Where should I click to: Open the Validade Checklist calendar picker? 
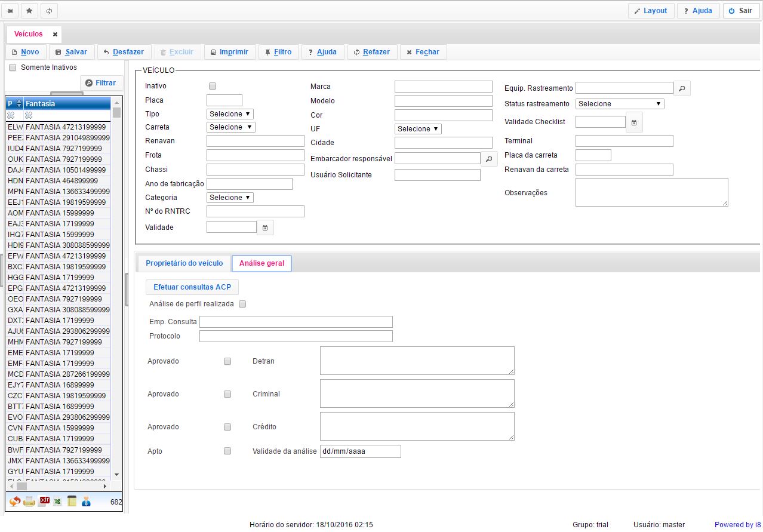coord(634,122)
